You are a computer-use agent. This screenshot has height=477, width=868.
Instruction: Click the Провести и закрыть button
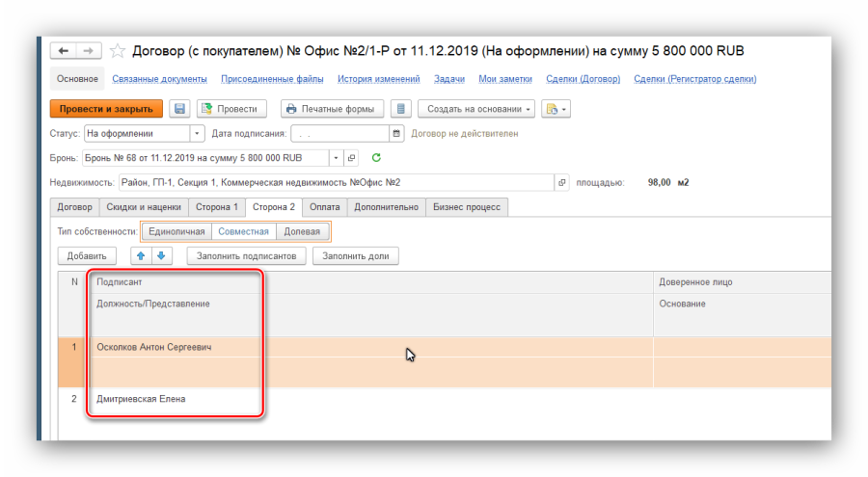[x=106, y=109]
